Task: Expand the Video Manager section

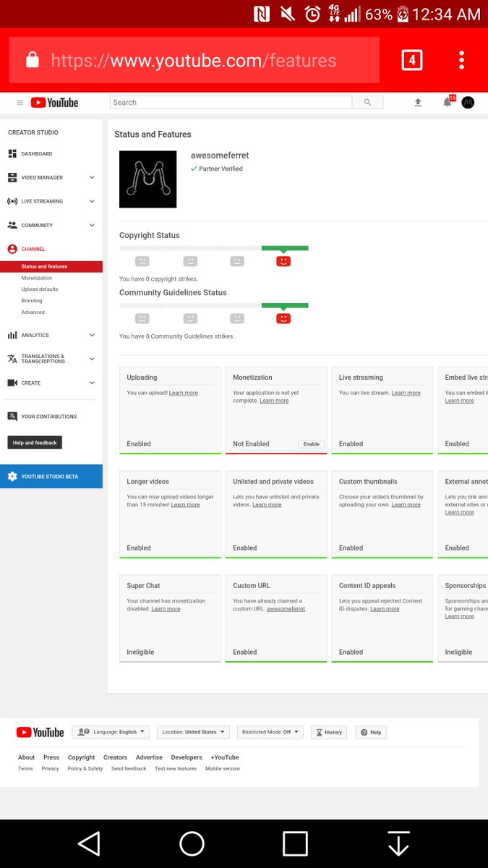Action: coord(92,177)
